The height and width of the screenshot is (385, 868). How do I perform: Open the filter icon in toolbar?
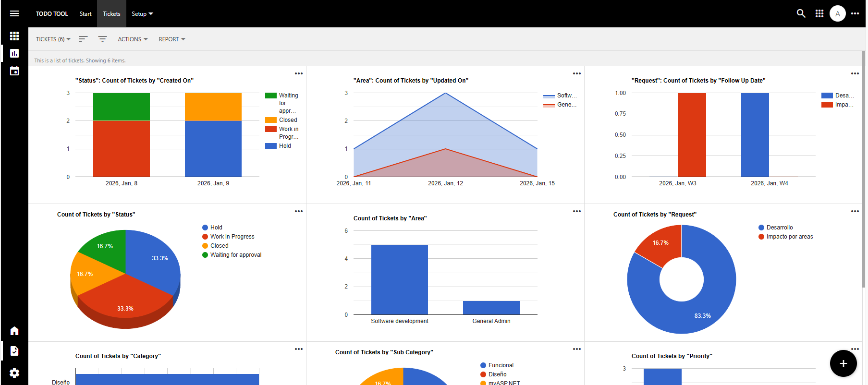(102, 39)
